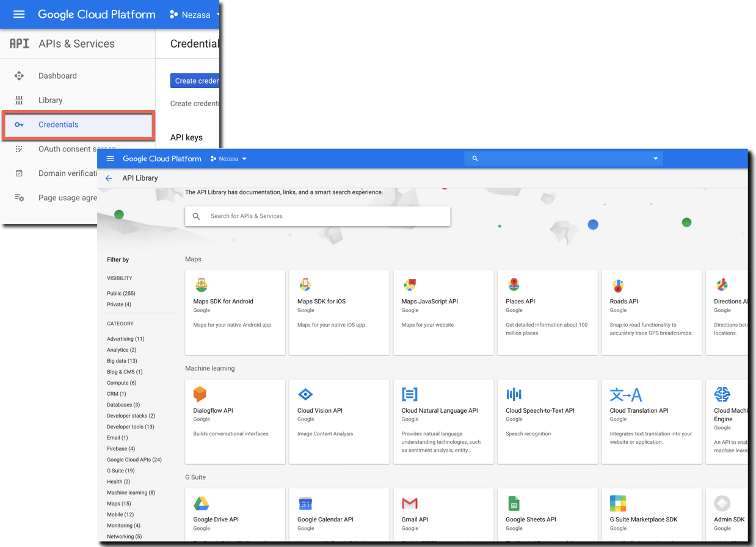Screen dimensions: 756x547
Task: Open Library in the APIs & Services sidebar
Action: tap(50, 100)
